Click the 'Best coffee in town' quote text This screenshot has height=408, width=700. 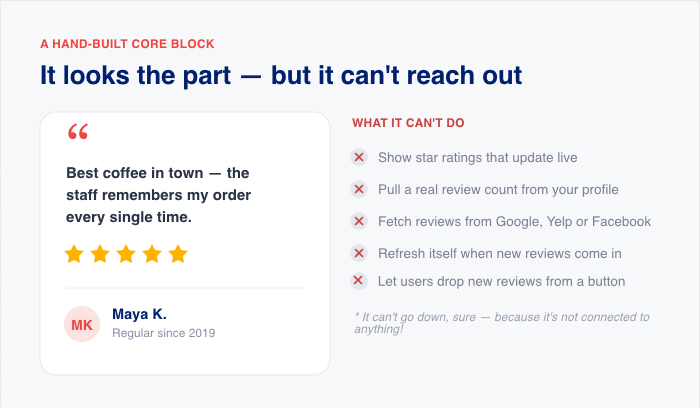(158, 195)
